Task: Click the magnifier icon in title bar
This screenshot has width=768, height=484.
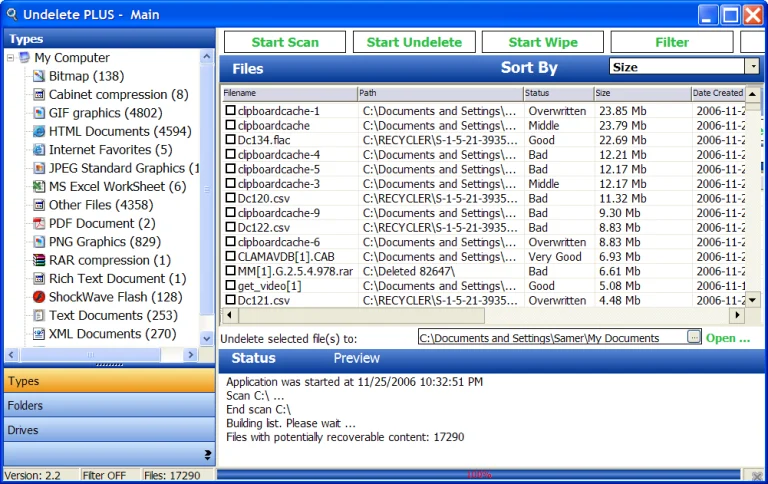Action: [11, 14]
